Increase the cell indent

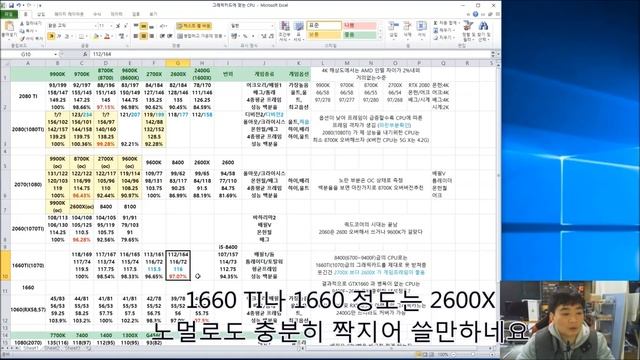[169, 36]
